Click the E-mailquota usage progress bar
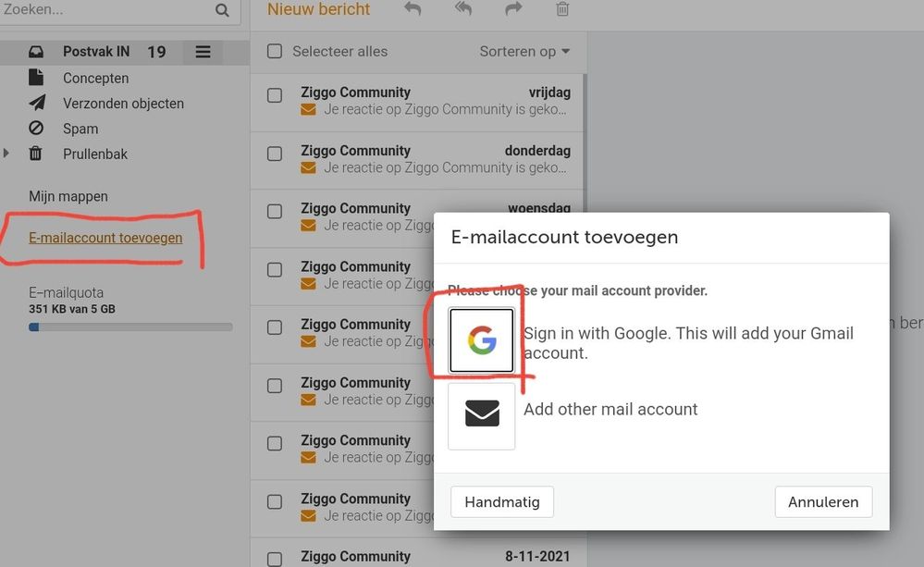 pos(130,327)
